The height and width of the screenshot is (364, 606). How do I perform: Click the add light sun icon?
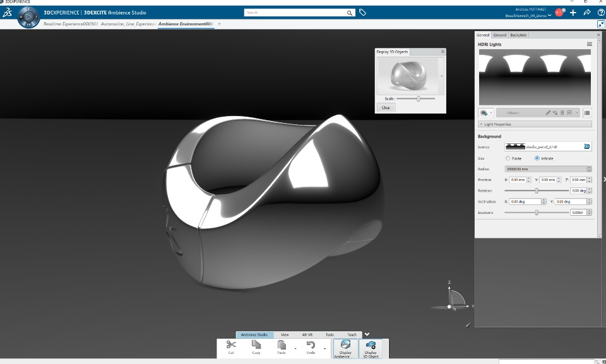pyautogui.click(x=484, y=113)
